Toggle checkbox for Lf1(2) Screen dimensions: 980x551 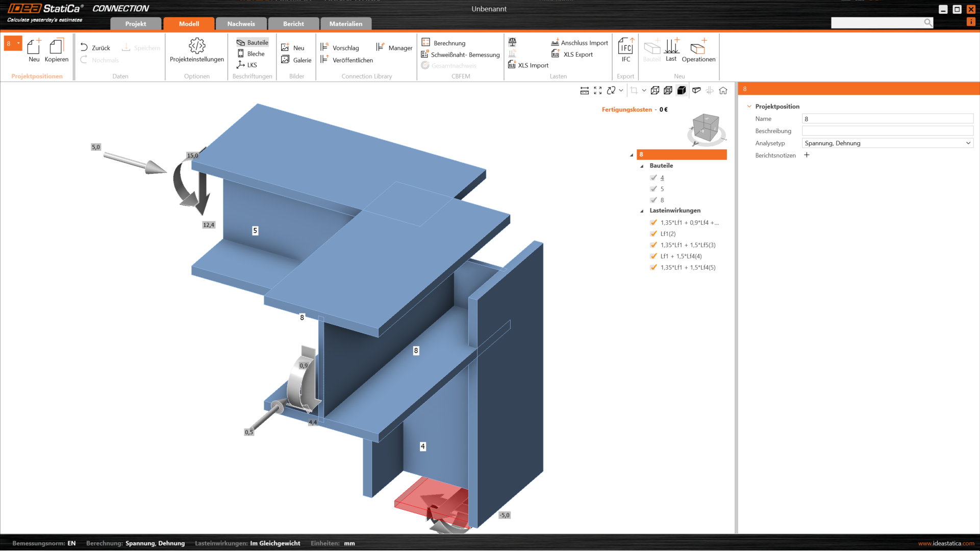coord(654,233)
